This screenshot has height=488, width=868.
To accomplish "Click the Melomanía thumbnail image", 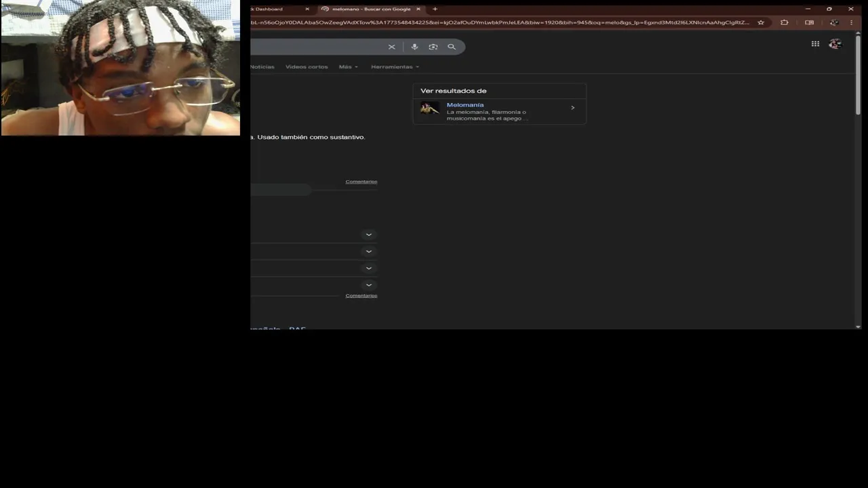I will [x=429, y=108].
